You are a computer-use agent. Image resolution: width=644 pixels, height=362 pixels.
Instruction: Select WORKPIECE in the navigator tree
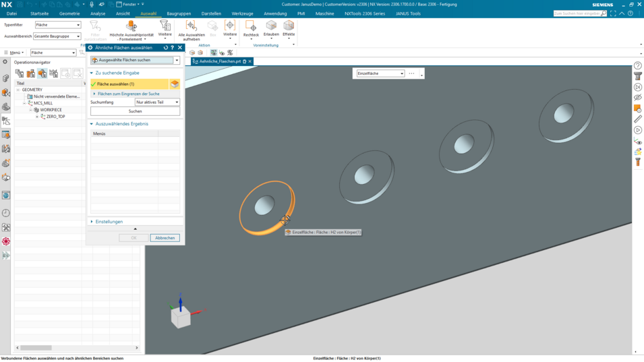click(51, 110)
